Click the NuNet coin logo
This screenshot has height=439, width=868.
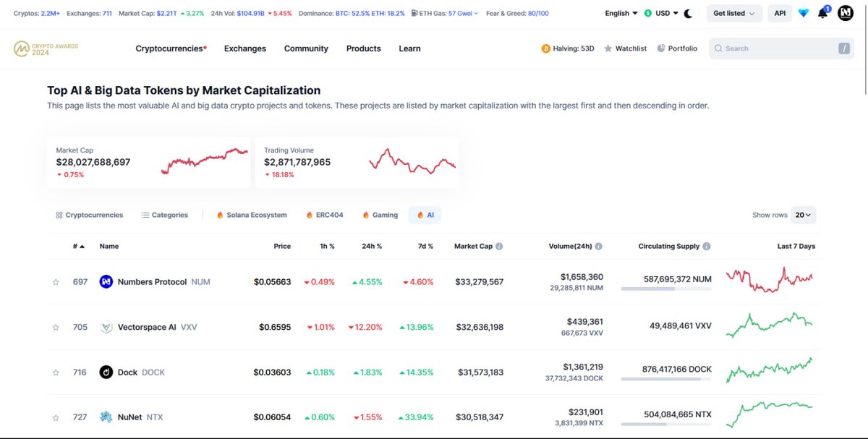click(106, 417)
